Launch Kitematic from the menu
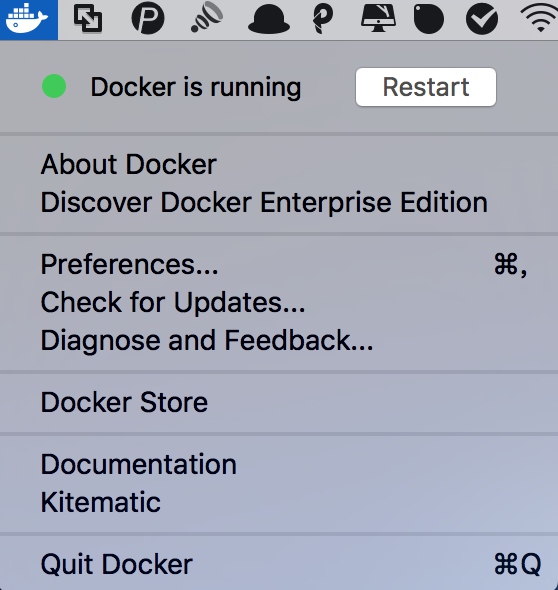Screen dimensions: 558x590 tap(279, 502)
